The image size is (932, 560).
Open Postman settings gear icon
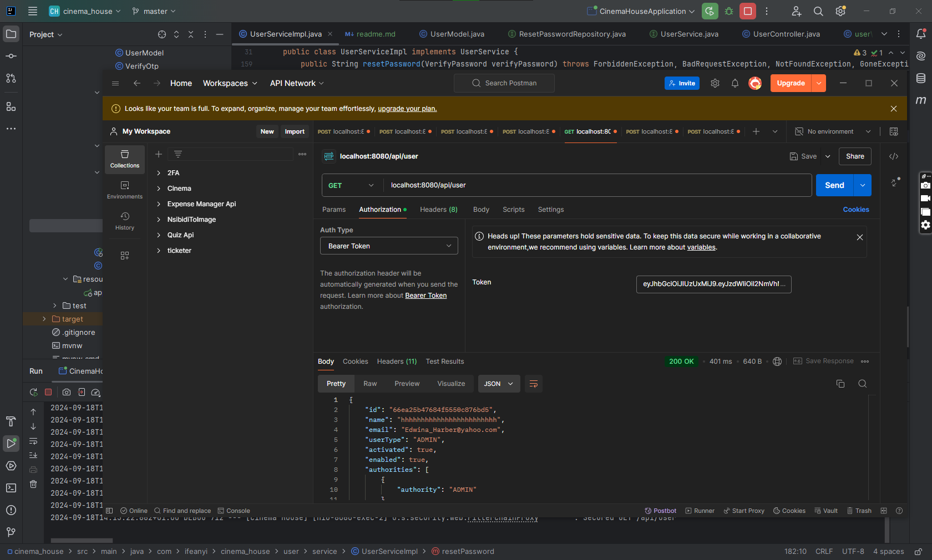[x=715, y=83]
